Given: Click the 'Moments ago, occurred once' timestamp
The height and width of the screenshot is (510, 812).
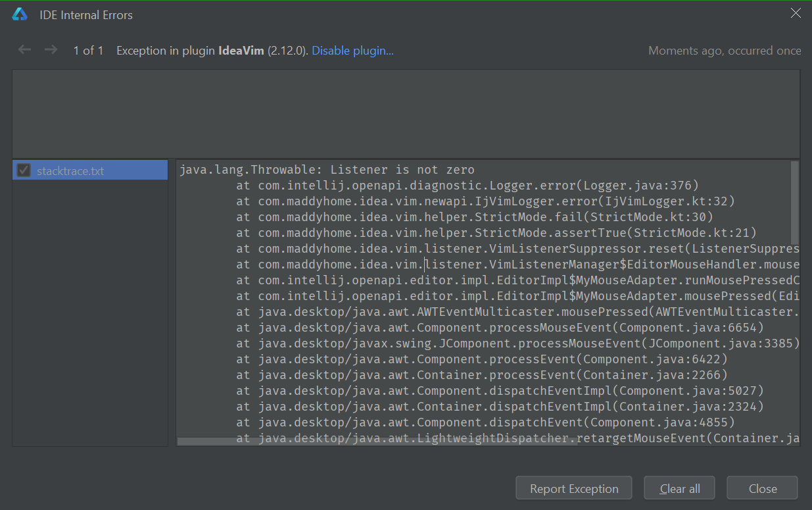Looking at the screenshot, I should (x=725, y=51).
